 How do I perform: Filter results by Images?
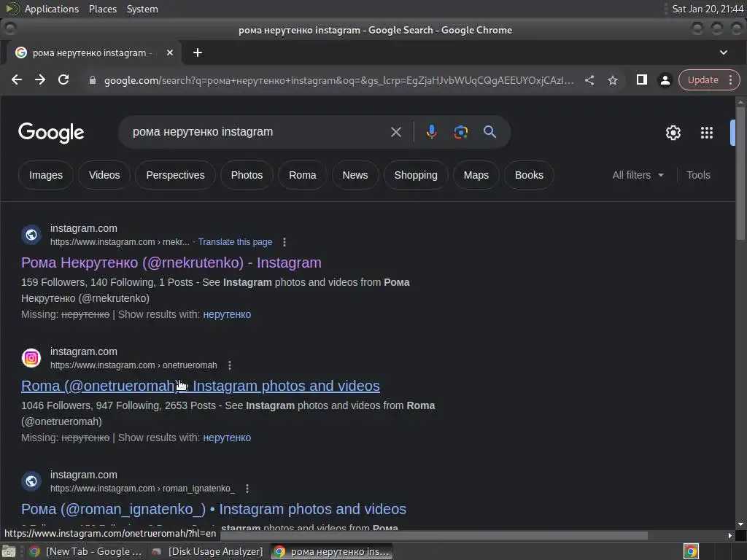(46, 175)
